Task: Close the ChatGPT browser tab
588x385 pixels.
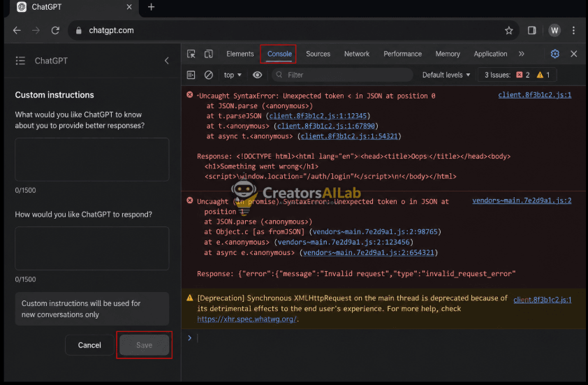Action: click(x=129, y=7)
